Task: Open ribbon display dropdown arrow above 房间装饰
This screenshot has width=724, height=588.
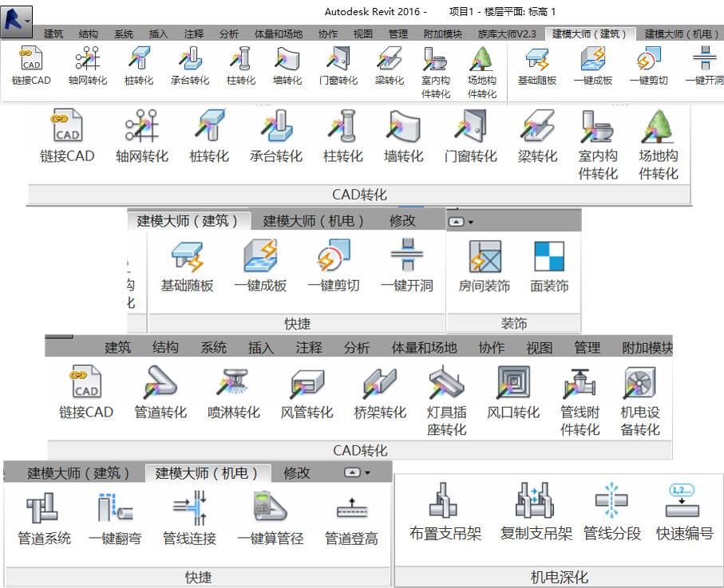Action: click(470, 223)
